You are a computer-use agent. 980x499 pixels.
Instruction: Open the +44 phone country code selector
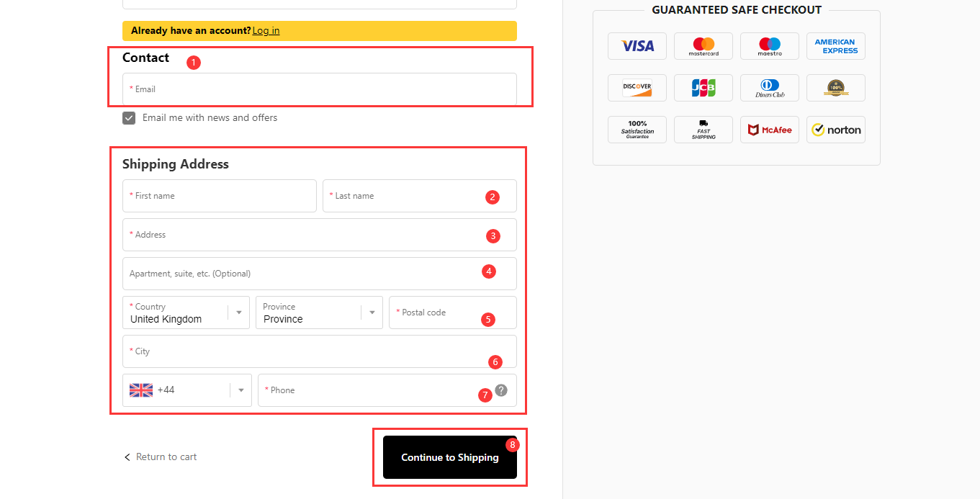pyautogui.click(x=187, y=390)
